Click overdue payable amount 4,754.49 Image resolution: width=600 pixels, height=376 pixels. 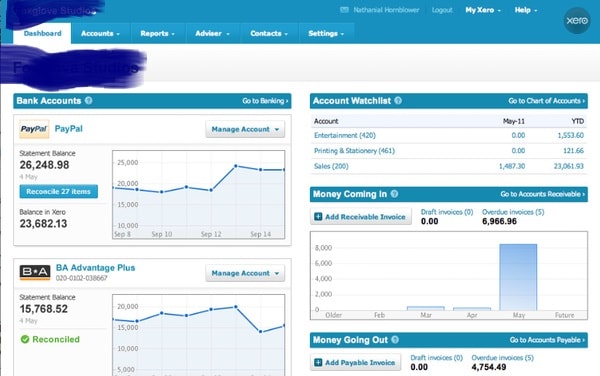click(489, 367)
